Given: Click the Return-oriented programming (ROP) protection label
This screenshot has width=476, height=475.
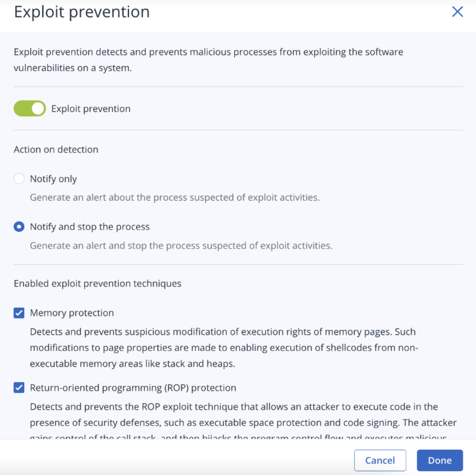Looking at the screenshot, I should [133, 388].
